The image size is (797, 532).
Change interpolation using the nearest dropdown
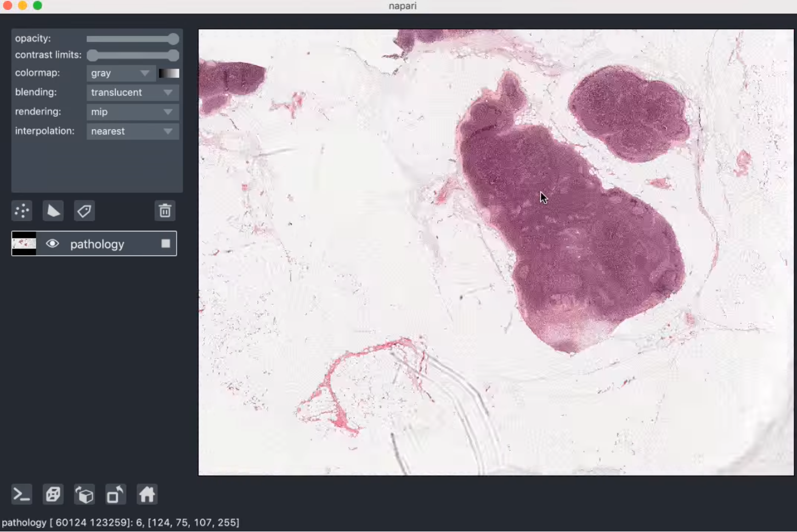coord(132,131)
